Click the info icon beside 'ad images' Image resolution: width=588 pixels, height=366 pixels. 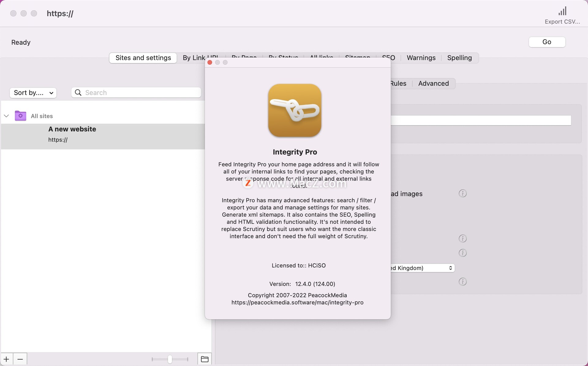463,193
